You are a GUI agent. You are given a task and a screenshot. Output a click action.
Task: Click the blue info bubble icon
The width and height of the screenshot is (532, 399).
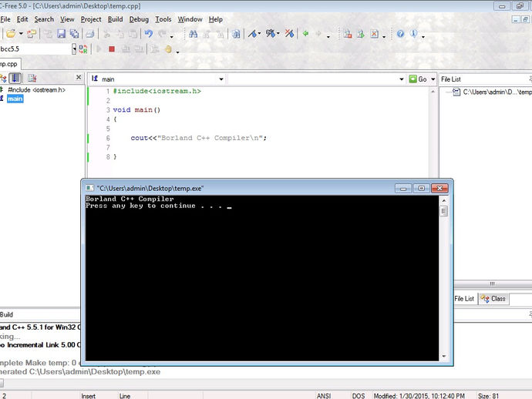coord(413,33)
